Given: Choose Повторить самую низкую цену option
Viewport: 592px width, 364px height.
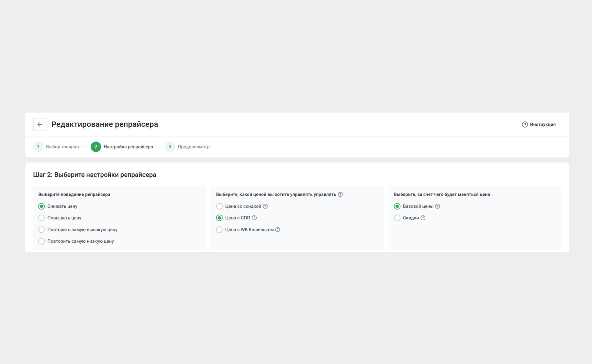Looking at the screenshot, I should click(41, 241).
